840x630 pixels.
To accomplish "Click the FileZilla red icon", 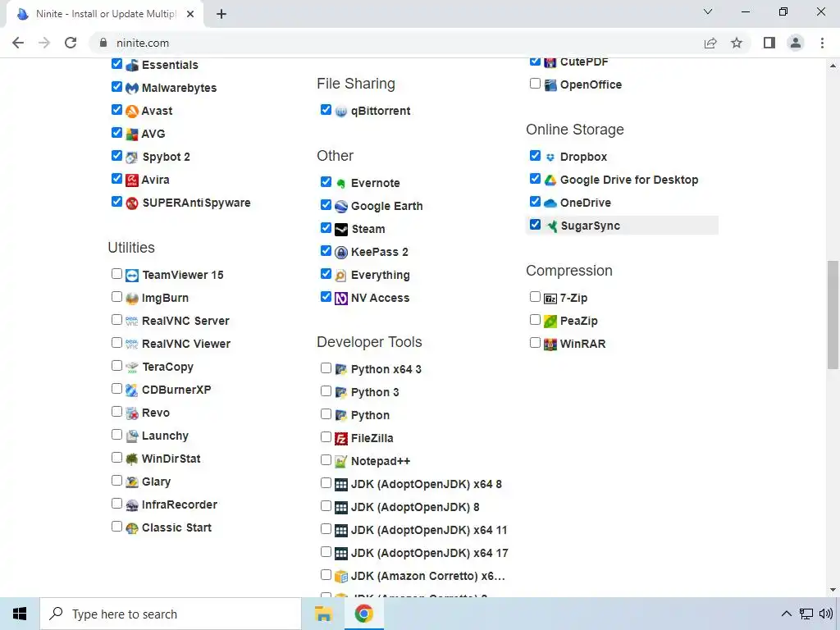I will [x=341, y=439].
